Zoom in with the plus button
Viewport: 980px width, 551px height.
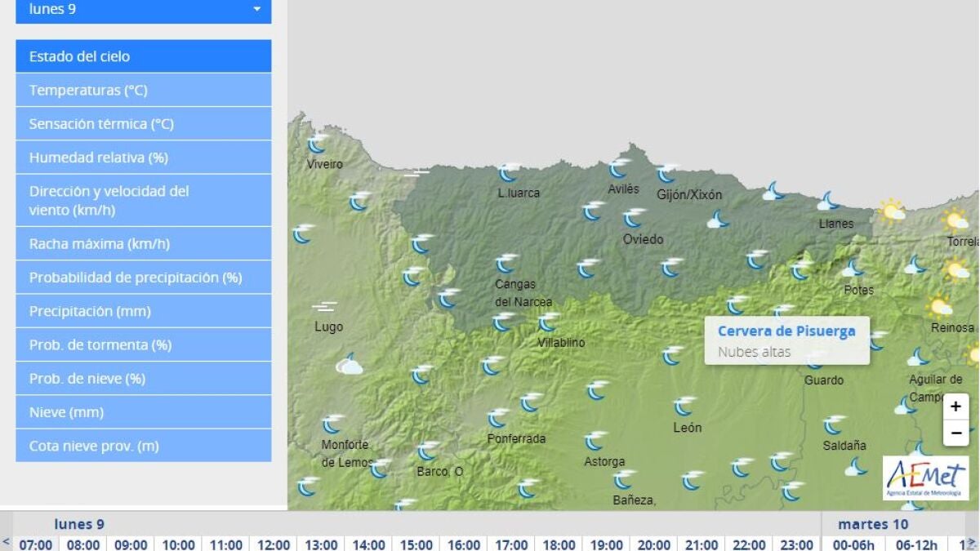pos(955,407)
